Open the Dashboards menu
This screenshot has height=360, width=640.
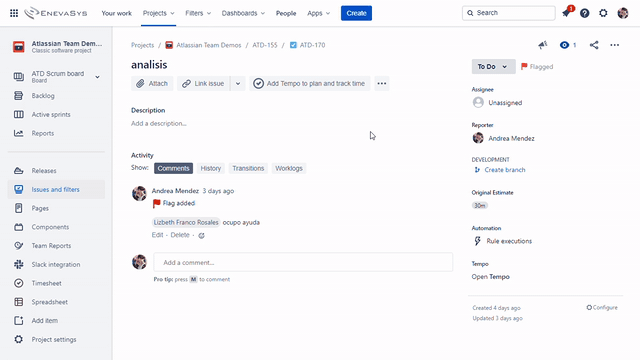(x=243, y=13)
